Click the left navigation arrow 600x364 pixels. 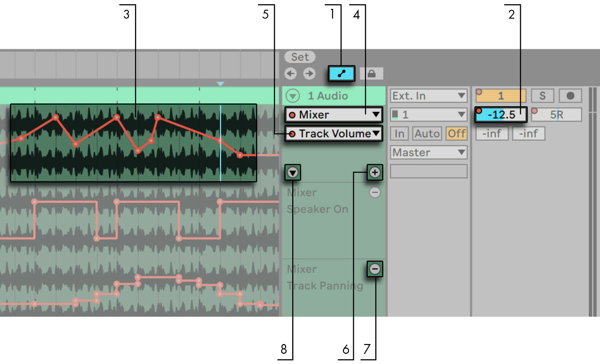pyautogui.click(x=290, y=74)
